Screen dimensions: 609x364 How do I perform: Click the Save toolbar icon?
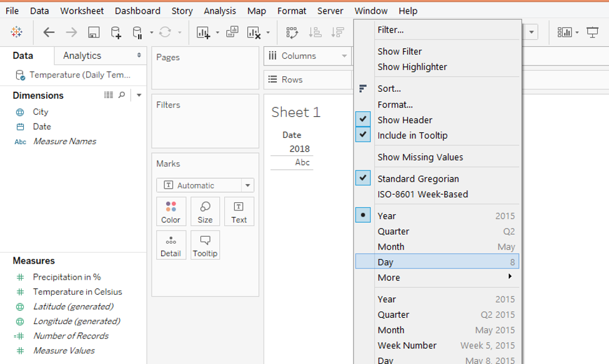pyautogui.click(x=94, y=32)
